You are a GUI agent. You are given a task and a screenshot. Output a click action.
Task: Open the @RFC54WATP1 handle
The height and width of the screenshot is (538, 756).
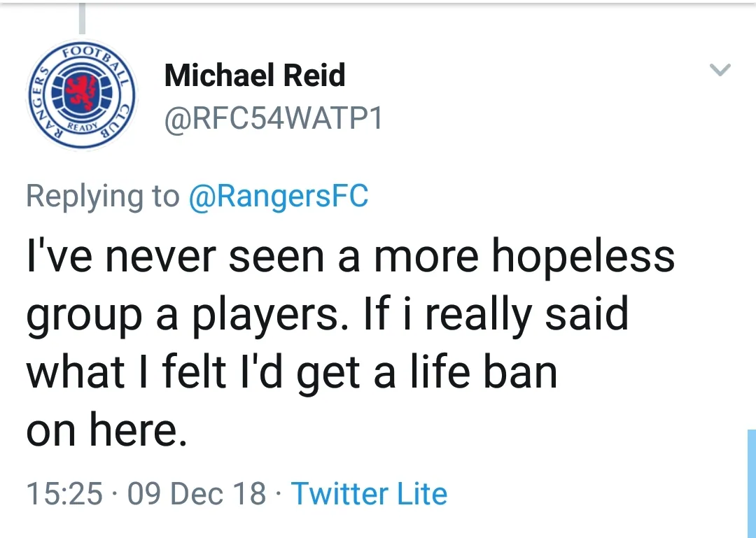tap(274, 118)
